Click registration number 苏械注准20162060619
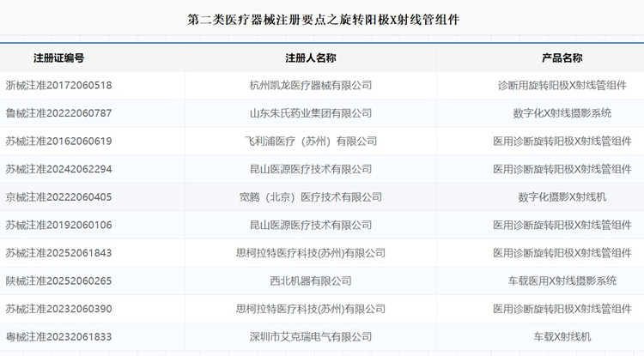The image size is (644, 356). pyautogui.click(x=58, y=142)
